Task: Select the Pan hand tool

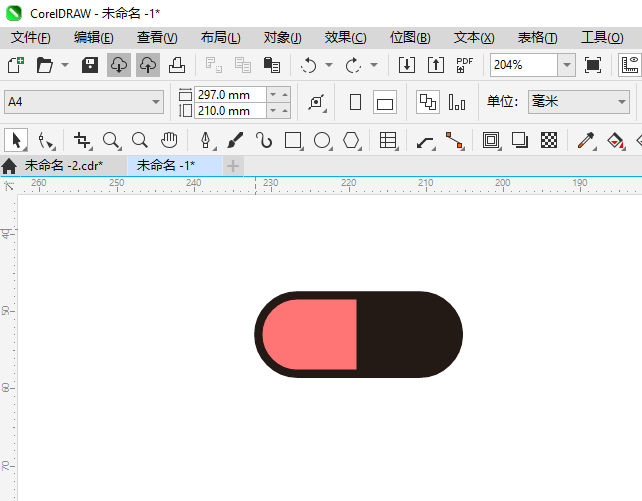Action: pyautogui.click(x=169, y=140)
